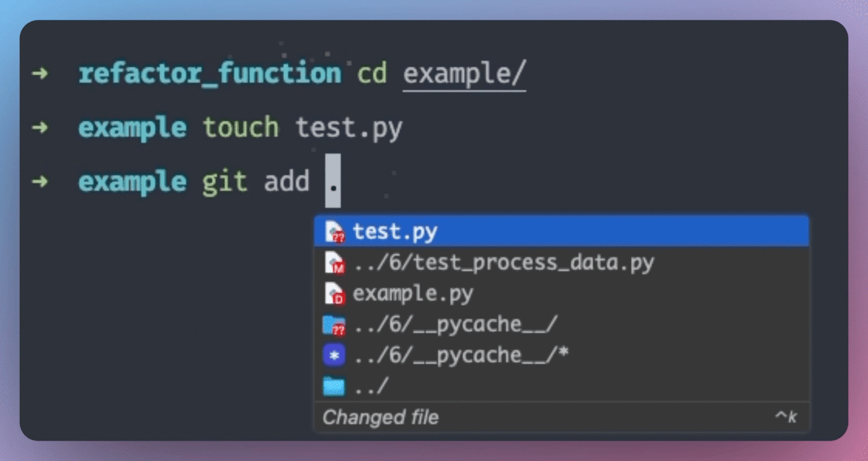Screen dimensions: 868x461
Task: Click the blue folder icon for ../
Action: (x=334, y=386)
